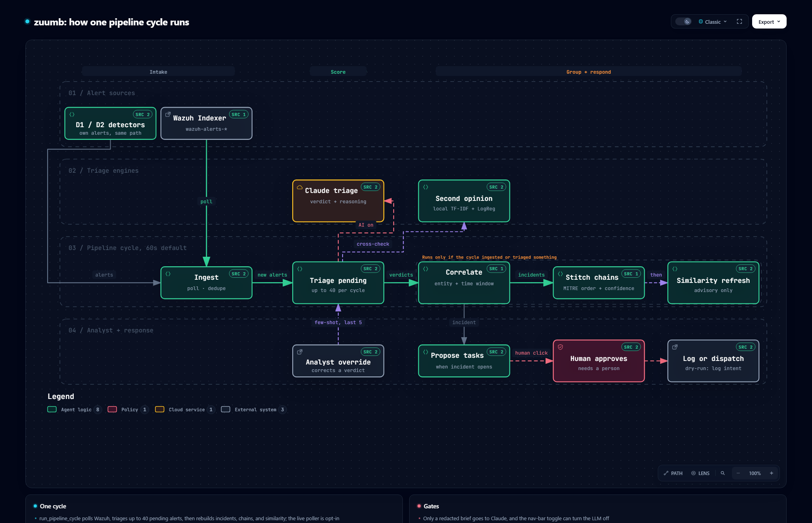The width and height of the screenshot is (812, 523).
Task: Open the Classic theme dropdown
Action: coord(713,22)
